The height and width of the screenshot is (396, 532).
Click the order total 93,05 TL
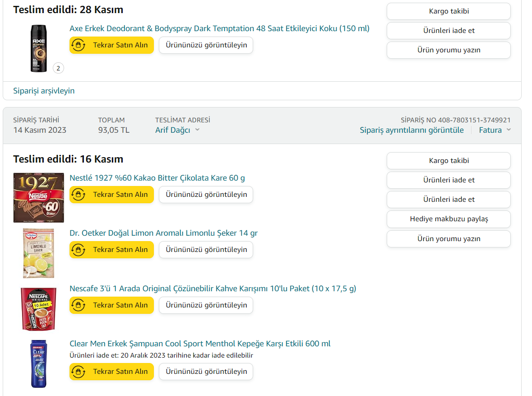114,130
